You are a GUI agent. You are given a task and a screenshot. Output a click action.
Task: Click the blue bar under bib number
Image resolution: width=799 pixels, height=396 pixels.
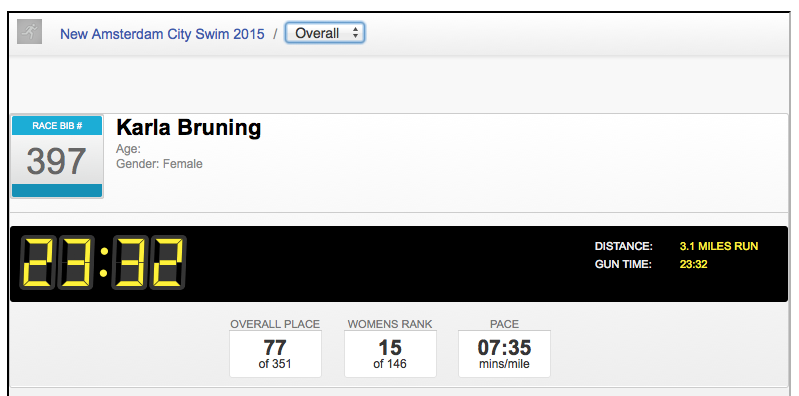click(57, 191)
